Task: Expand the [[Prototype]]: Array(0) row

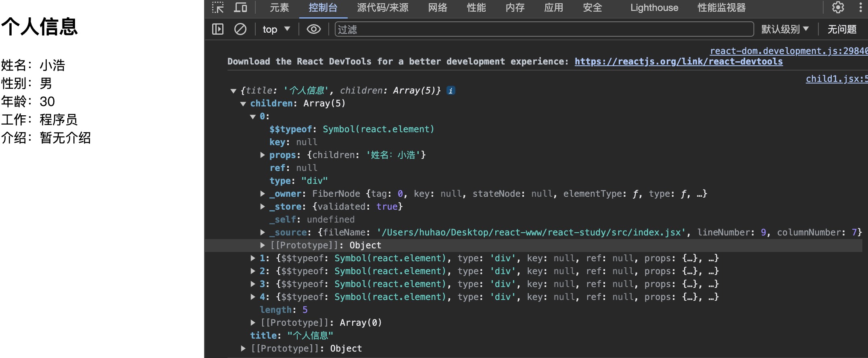Action: [253, 323]
